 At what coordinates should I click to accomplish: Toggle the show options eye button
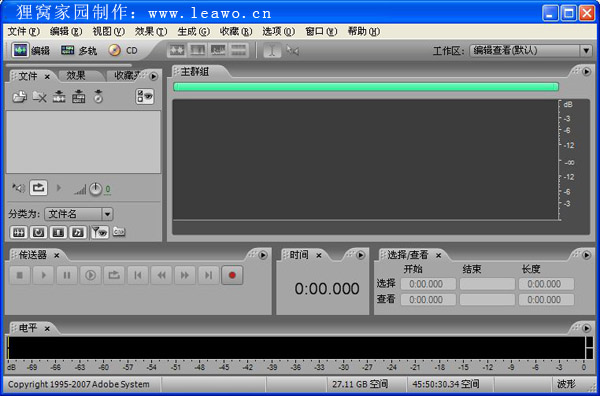[x=145, y=97]
